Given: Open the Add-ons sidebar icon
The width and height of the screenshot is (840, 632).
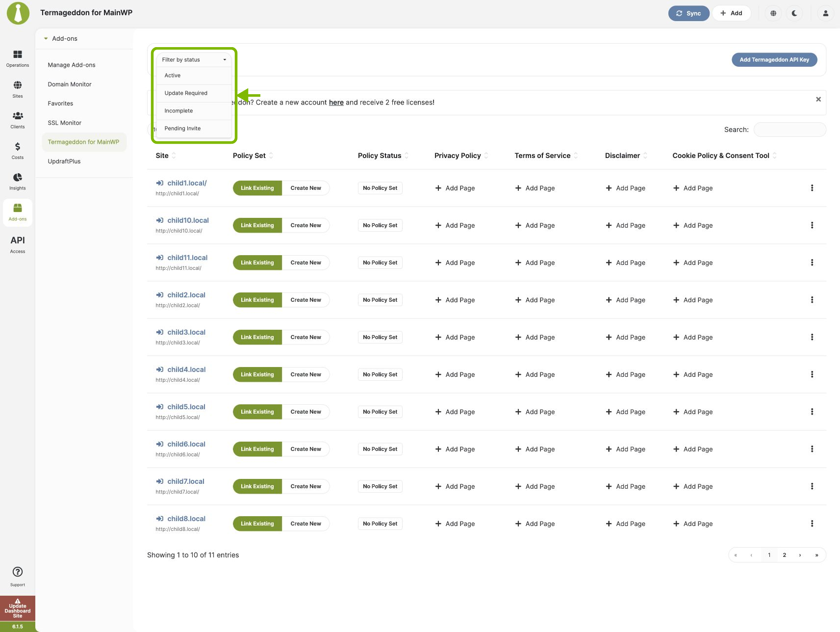Looking at the screenshot, I should point(18,212).
